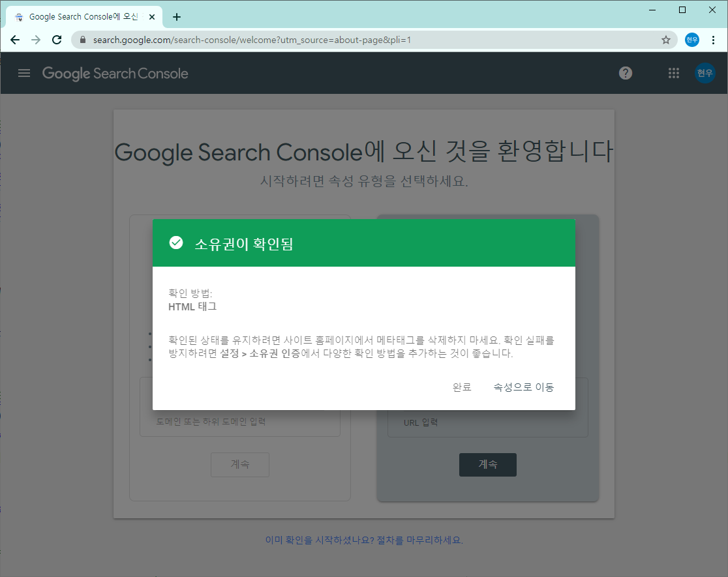Open Chrome profile avatar 현우 in toolbar

(x=691, y=40)
